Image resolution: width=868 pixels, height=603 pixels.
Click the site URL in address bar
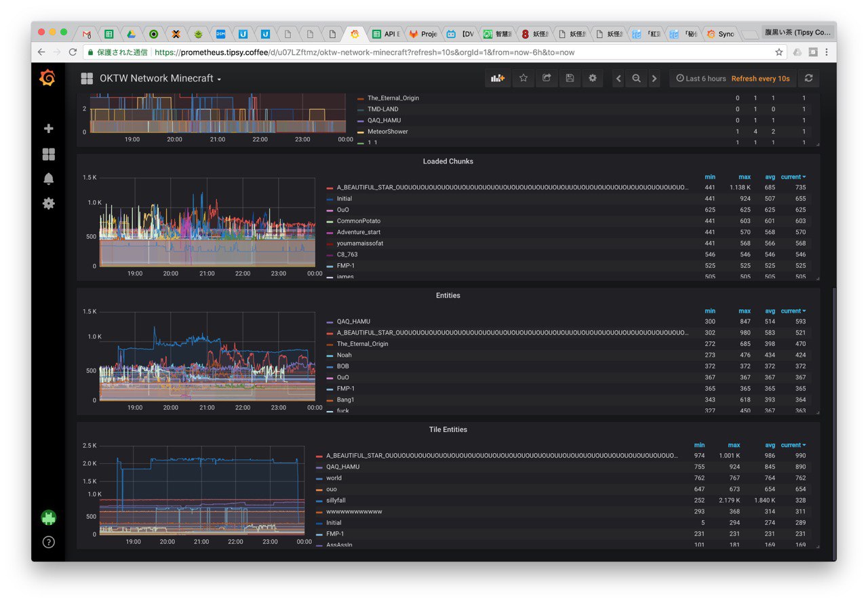[365, 52]
